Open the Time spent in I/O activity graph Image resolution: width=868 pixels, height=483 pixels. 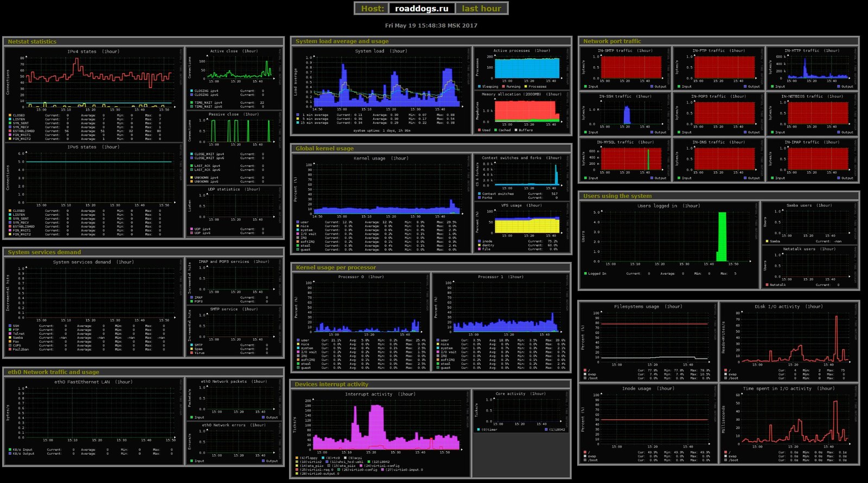(789, 424)
